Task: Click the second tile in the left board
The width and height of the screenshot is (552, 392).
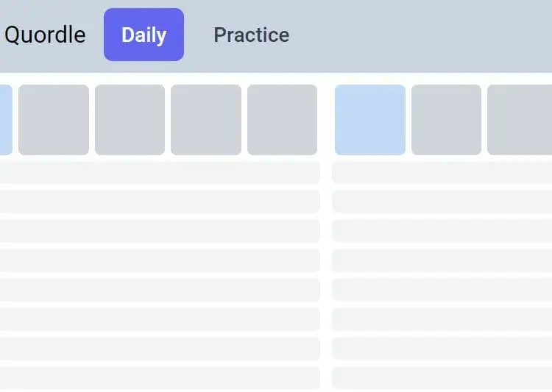Action: 54,120
